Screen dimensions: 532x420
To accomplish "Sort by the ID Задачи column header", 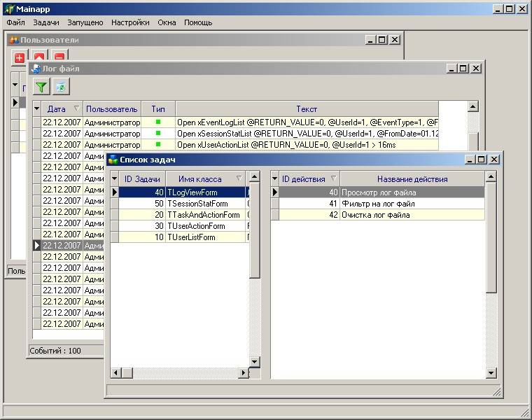I will 142,178.
